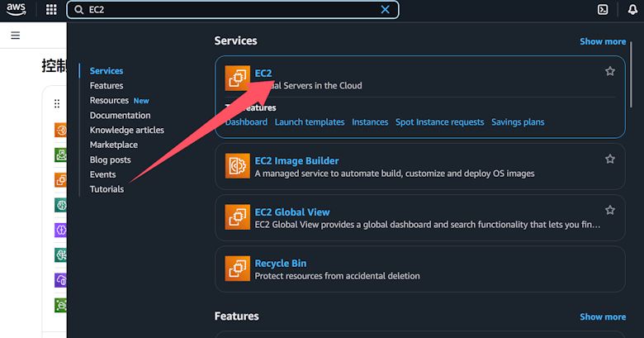
Task: Open EC2 Image Builder link
Action: click(x=296, y=161)
